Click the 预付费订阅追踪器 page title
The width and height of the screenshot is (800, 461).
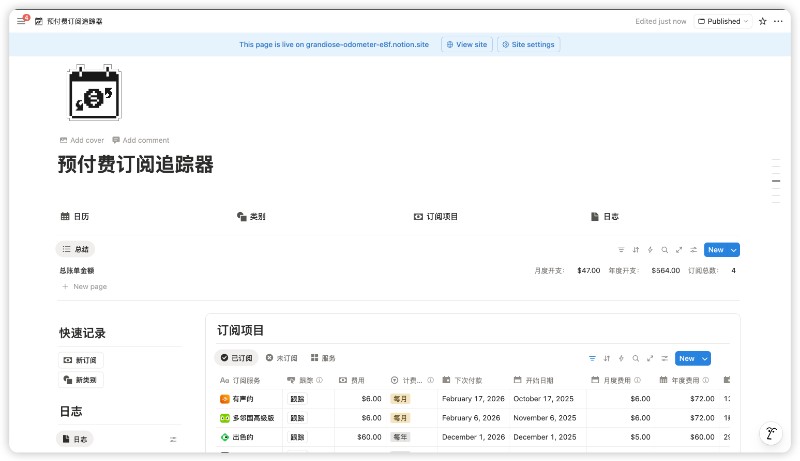pyautogui.click(x=135, y=165)
